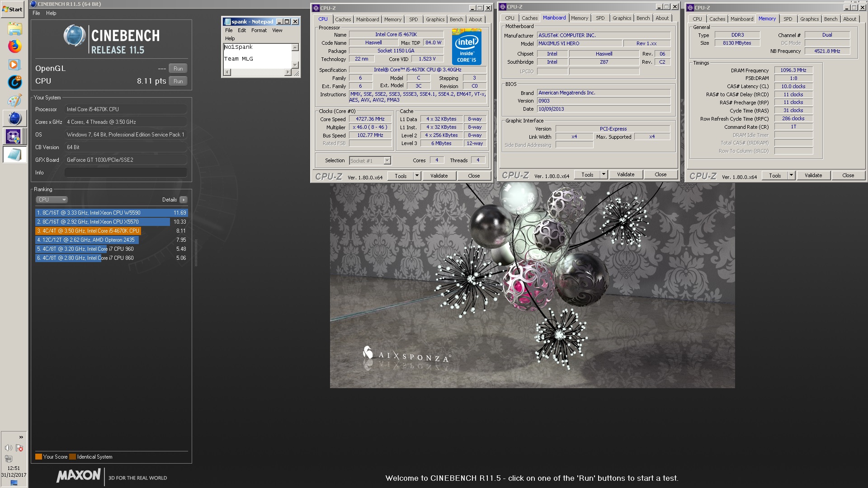The image size is (868, 488).
Task: Click the Cinebench Info input field
Action: tap(126, 173)
